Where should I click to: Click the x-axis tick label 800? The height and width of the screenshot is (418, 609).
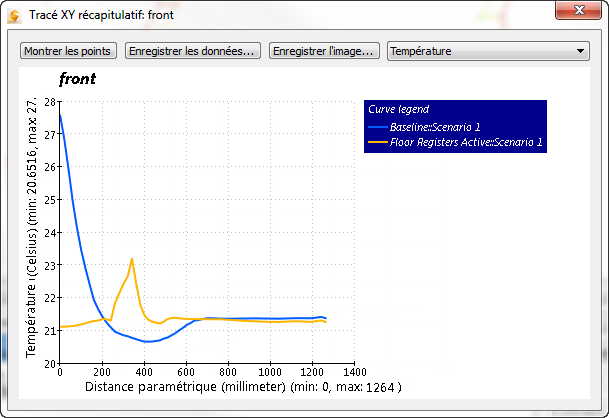pyautogui.click(x=228, y=372)
